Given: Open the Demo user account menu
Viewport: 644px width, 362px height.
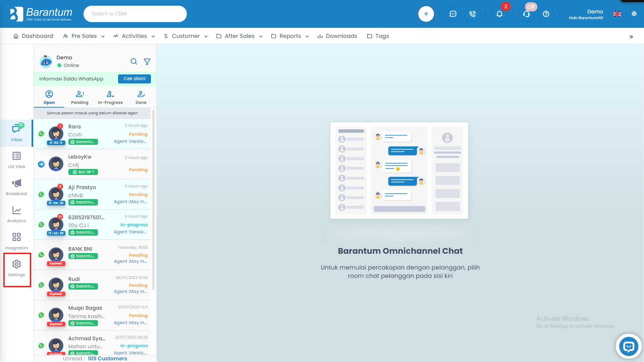Looking at the screenshot, I should tap(586, 14).
